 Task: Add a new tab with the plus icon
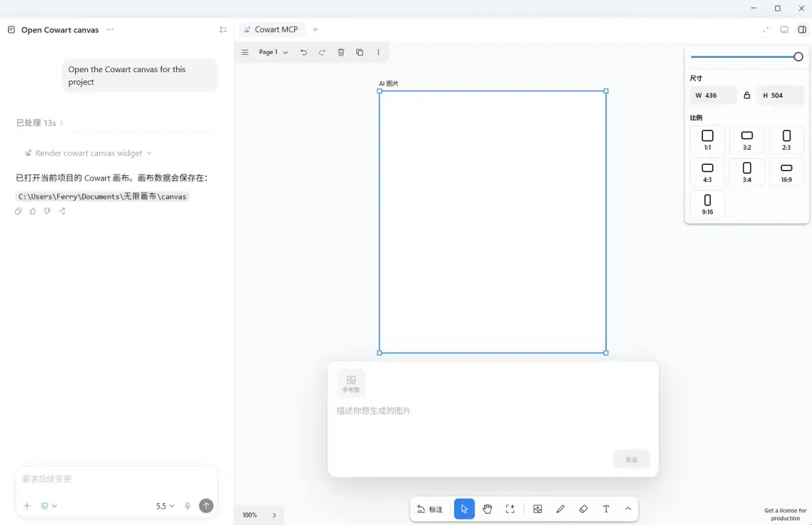315,29
